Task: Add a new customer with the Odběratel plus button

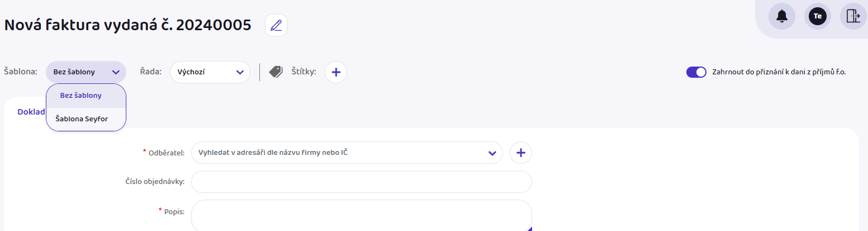Action: point(521,153)
